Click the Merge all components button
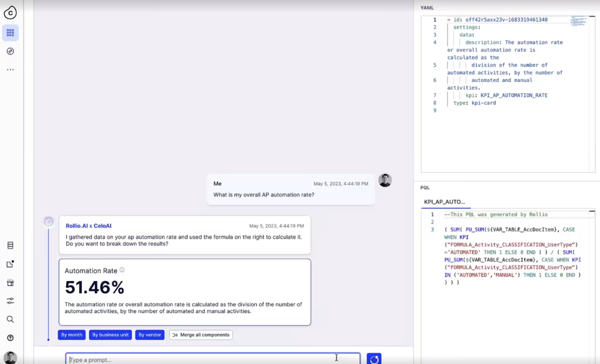The image size is (600, 364). [x=201, y=335]
